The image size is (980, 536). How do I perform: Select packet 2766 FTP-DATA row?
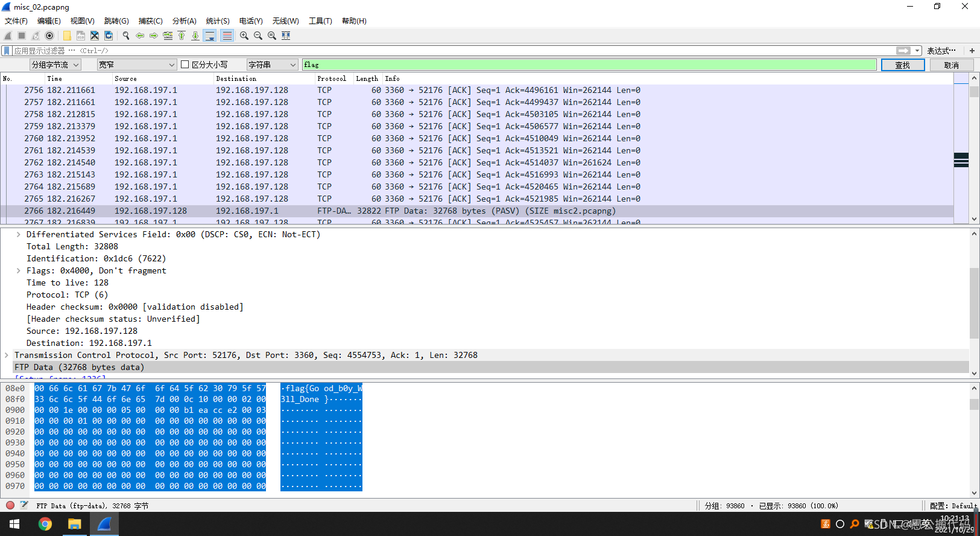click(x=476, y=211)
